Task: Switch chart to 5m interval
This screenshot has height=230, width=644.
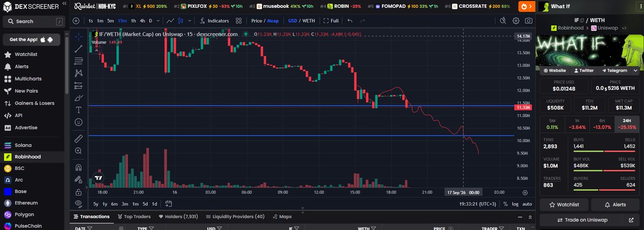Action: (111, 21)
